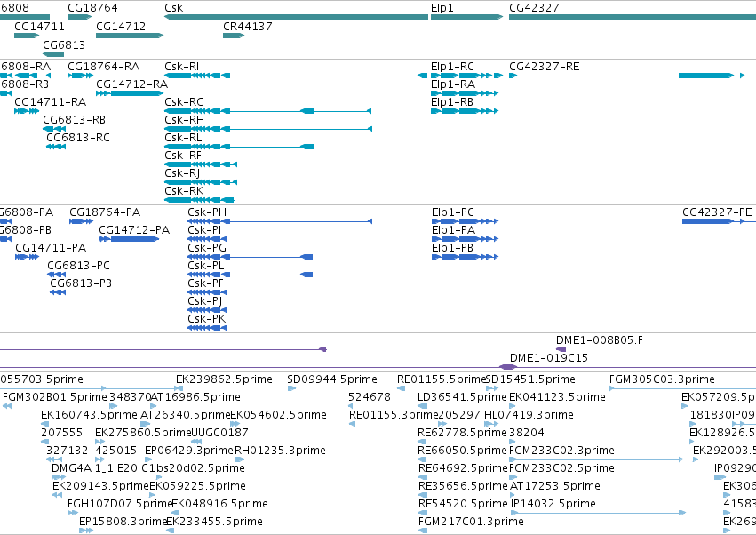Open protein Csk-PL
Viewport: 756px width, 535px height.
[x=206, y=266]
